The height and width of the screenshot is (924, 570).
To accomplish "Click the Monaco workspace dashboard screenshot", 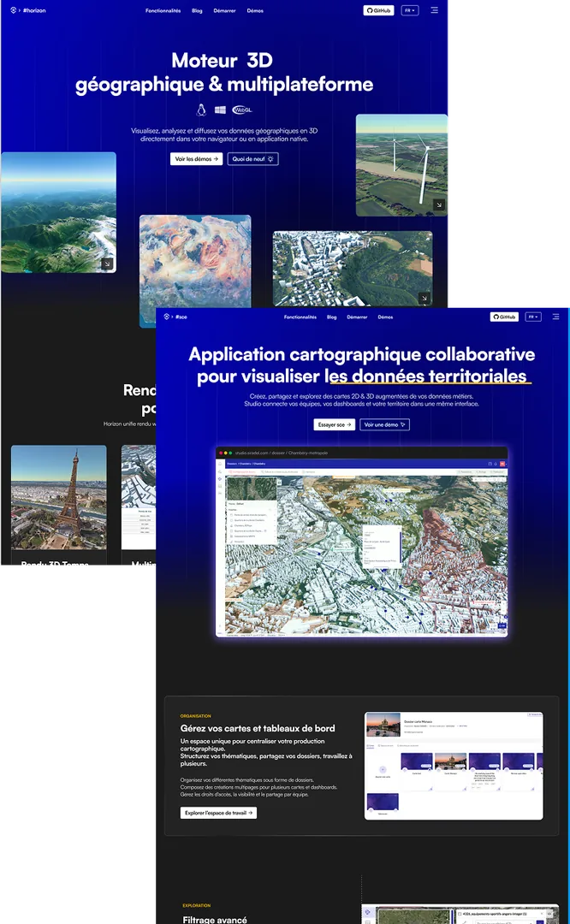I will tap(454, 766).
